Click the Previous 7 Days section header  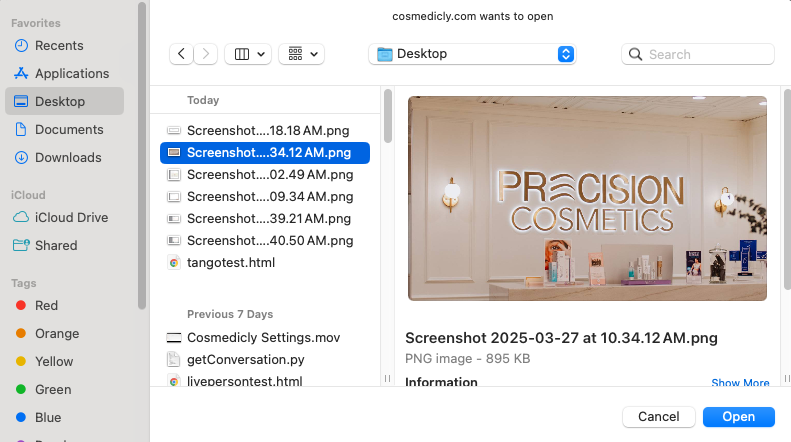tap(230, 314)
